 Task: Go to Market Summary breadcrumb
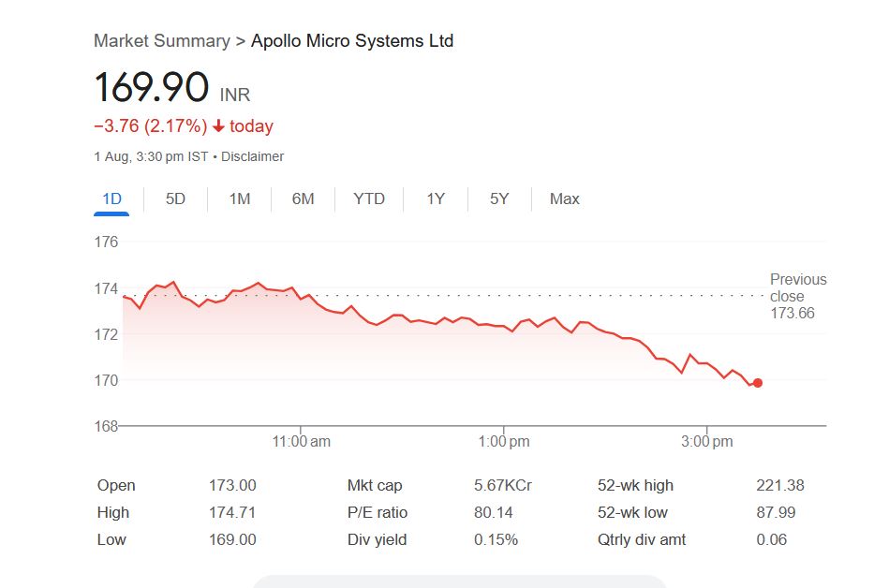click(161, 41)
